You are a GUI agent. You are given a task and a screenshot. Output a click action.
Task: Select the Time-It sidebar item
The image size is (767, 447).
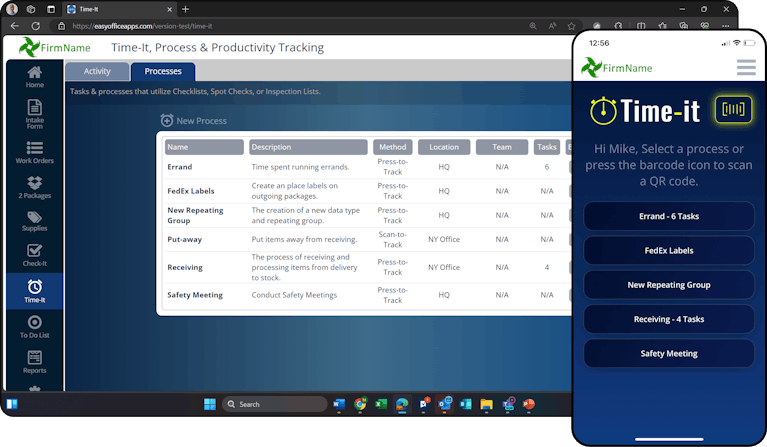34,291
